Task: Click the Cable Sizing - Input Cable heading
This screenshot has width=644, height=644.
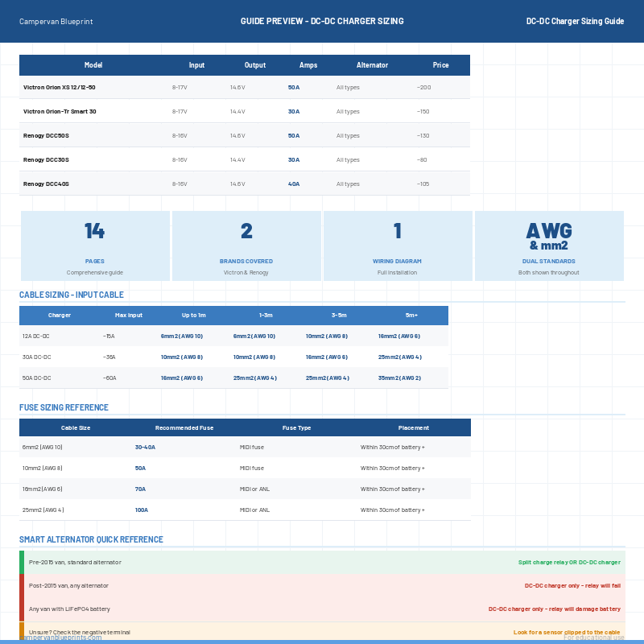Action: click(x=72, y=295)
